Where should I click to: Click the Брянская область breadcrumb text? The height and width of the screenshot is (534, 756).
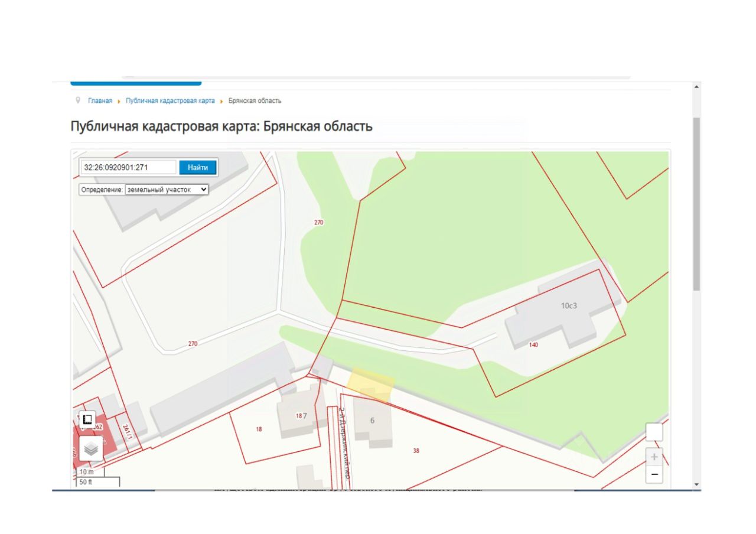[x=255, y=101]
